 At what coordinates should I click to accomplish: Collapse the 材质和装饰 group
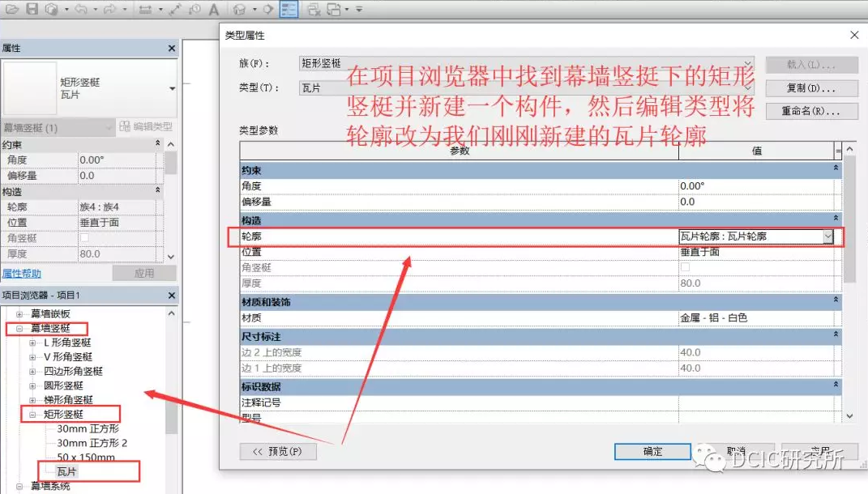coord(836,300)
